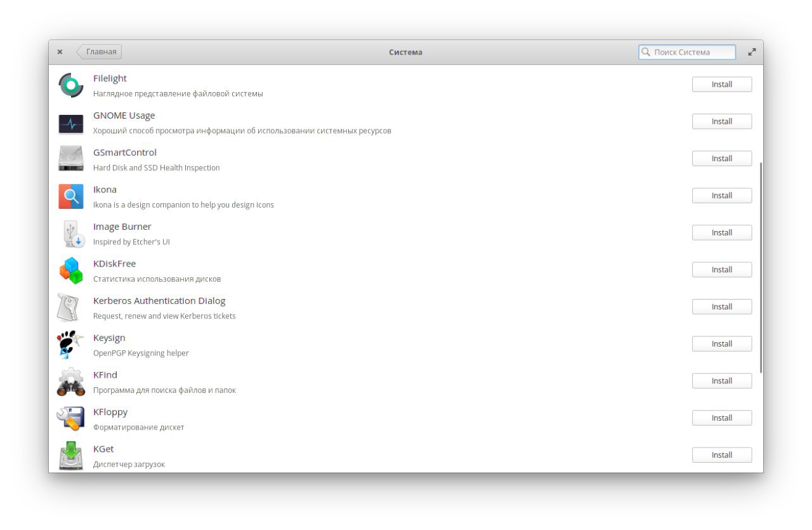The image size is (812, 530).
Task: Click 'Inspired by Etcher's UI' description
Action: click(131, 242)
